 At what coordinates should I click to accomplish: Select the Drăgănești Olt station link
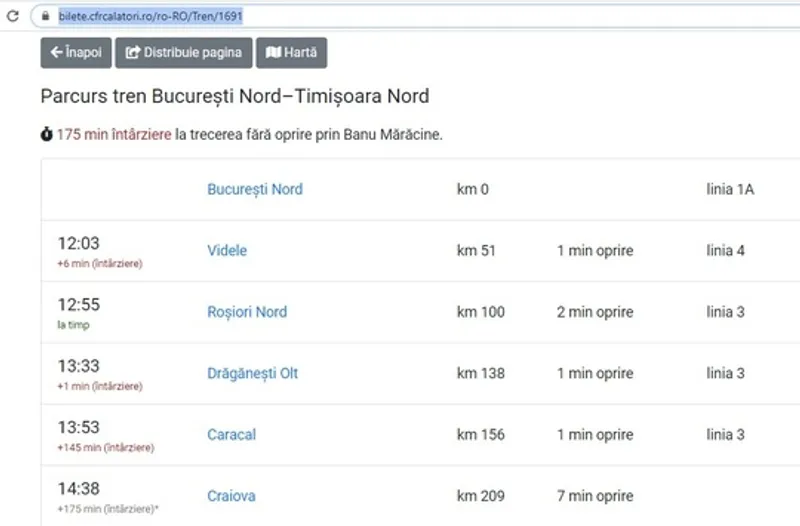coord(253,373)
